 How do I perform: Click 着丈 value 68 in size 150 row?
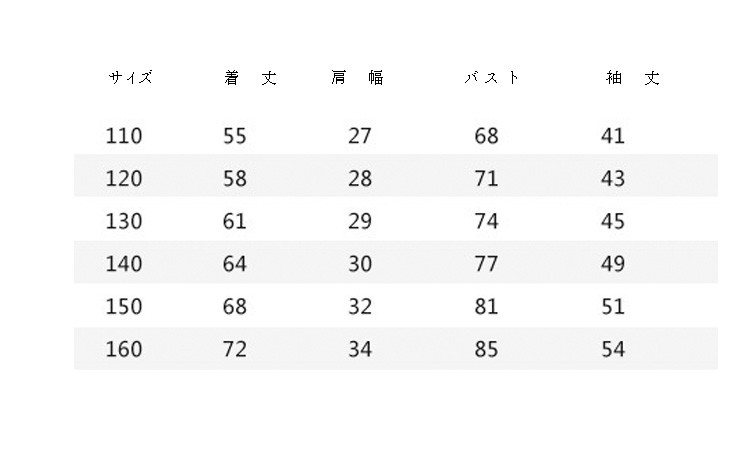pyautogui.click(x=234, y=306)
